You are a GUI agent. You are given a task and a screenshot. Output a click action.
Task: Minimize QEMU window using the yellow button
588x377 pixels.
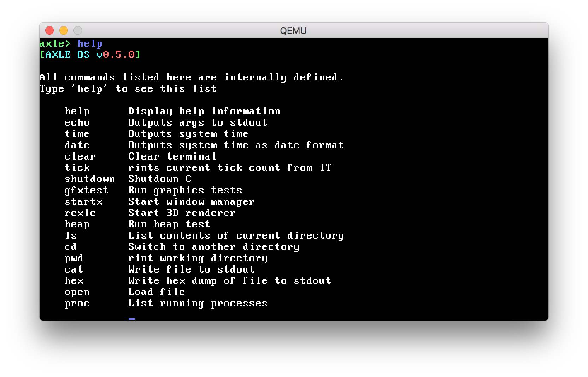pyautogui.click(x=64, y=31)
